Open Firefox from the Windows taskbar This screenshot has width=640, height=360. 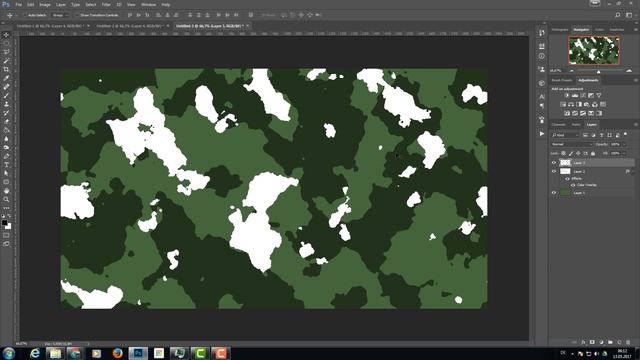117,353
